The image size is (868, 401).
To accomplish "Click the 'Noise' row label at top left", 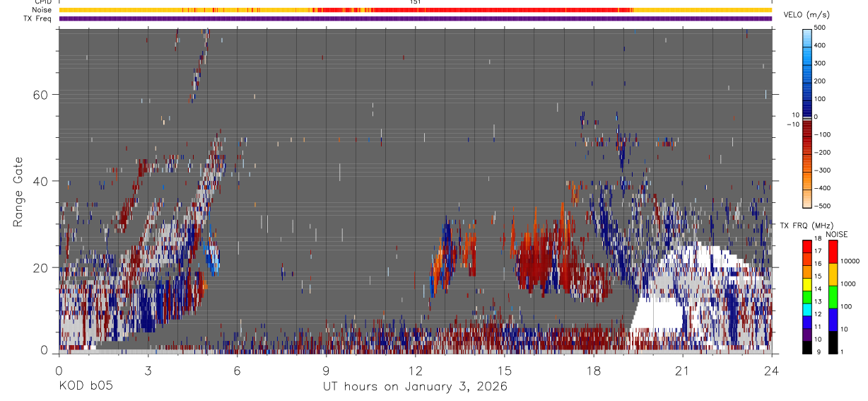I will click(42, 10).
